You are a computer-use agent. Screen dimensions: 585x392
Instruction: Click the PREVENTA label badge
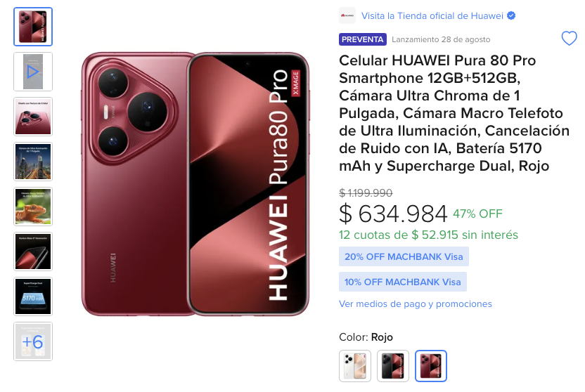coord(362,39)
